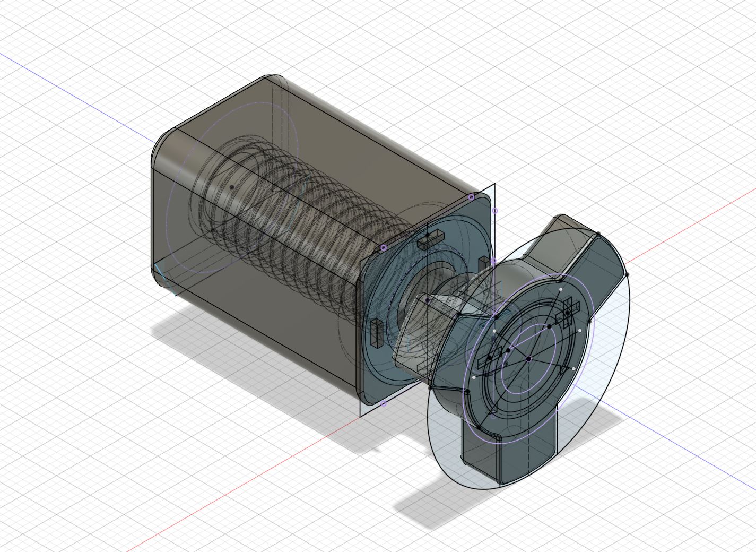
Task: Select the center sketch point of the knob
Action: coord(528,359)
